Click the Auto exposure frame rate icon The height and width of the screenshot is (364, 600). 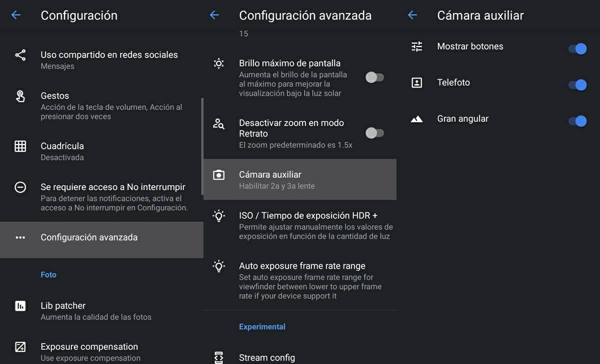tap(218, 266)
